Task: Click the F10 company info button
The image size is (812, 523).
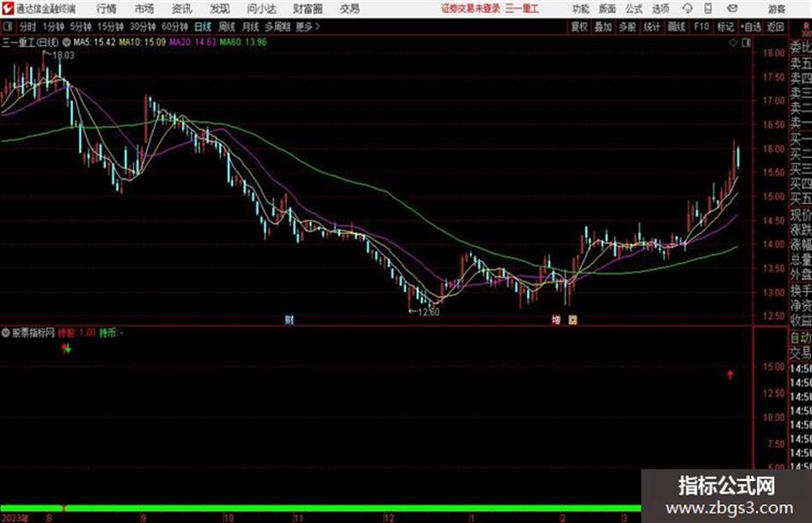Action: [702, 27]
